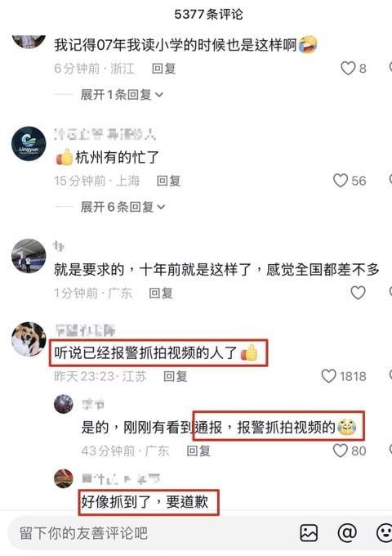392x556 pixels.
Task: Like the 07年 primary school comment
Action: [x=348, y=68]
